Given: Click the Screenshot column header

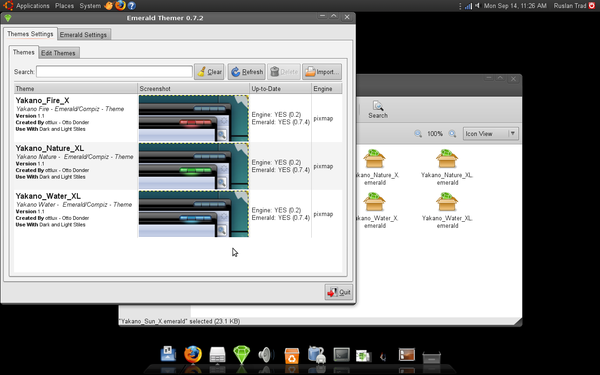Looking at the screenshot, I should [193, 88].
